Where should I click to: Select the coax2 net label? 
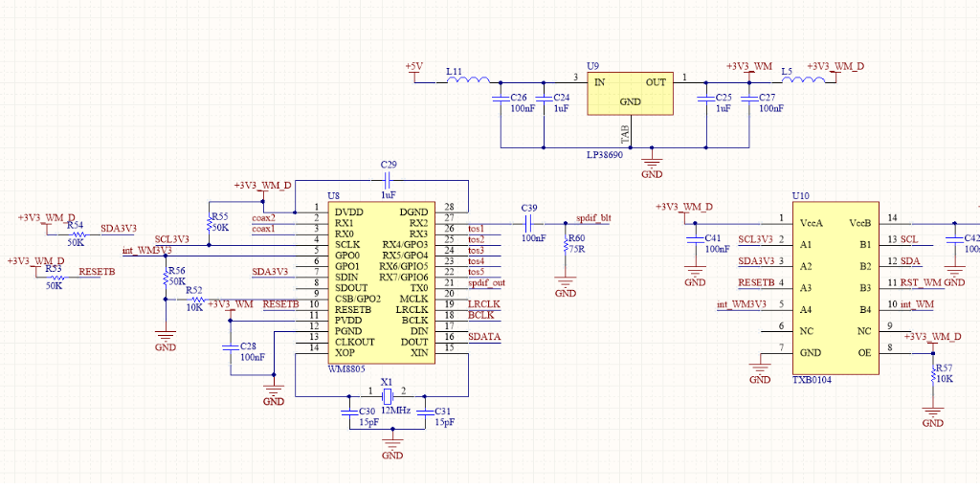[263, 217]
